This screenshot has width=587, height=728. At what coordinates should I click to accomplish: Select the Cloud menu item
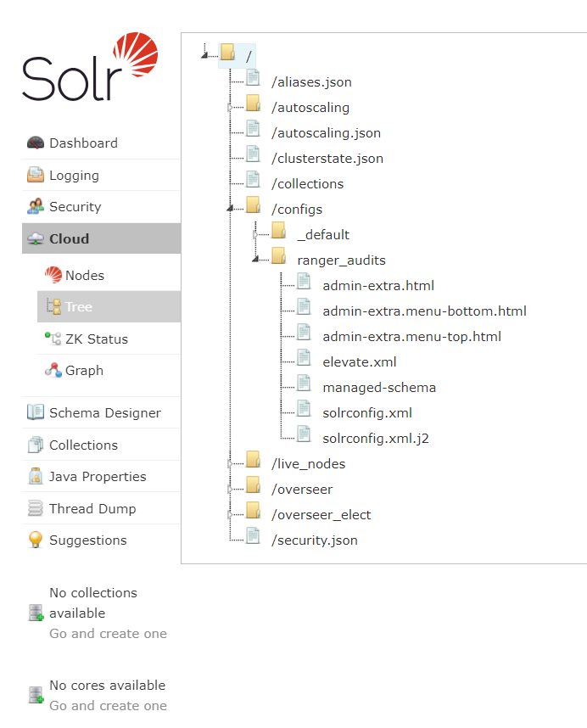(x=101, y=238)
